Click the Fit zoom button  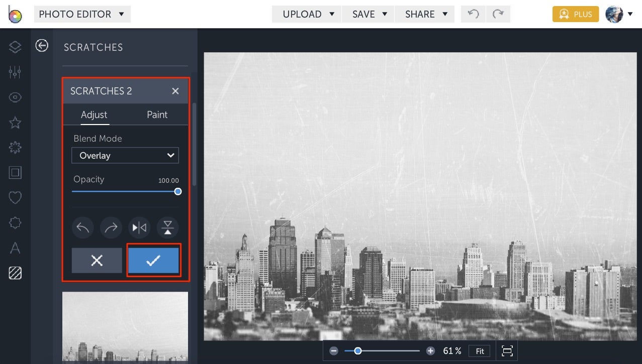tap(479, 351)
